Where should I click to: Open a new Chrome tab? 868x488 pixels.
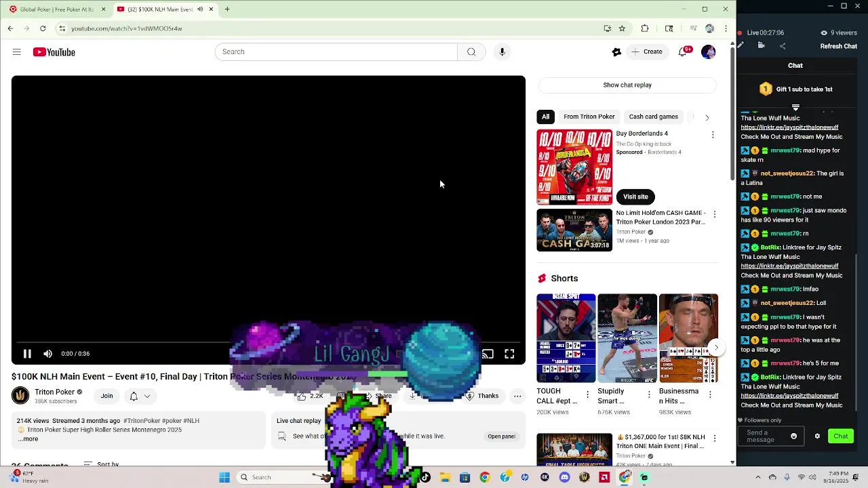227,9
